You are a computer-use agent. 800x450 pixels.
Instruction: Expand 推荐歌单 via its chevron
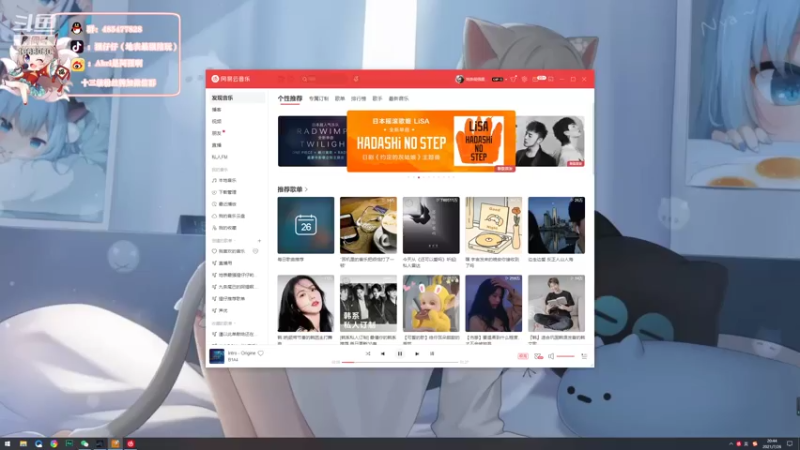(x=306, y=189)
